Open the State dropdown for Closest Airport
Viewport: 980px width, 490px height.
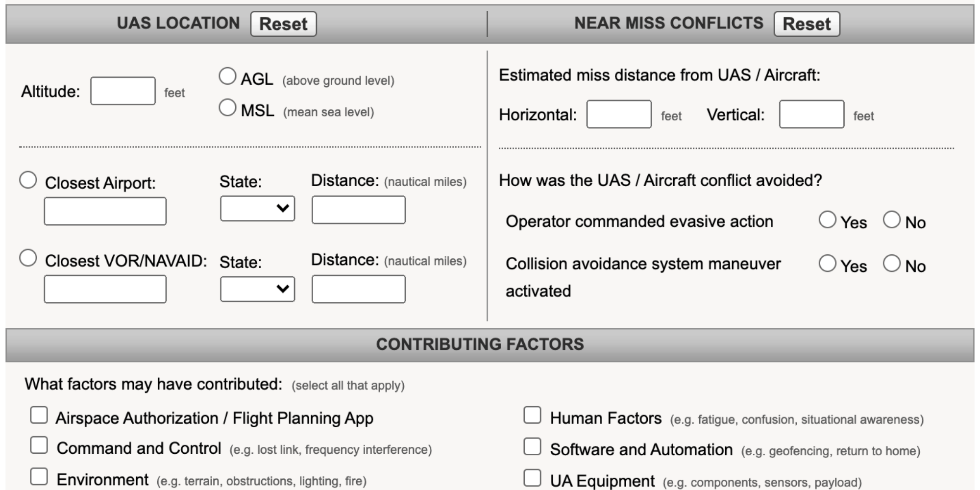click(257, 209)
